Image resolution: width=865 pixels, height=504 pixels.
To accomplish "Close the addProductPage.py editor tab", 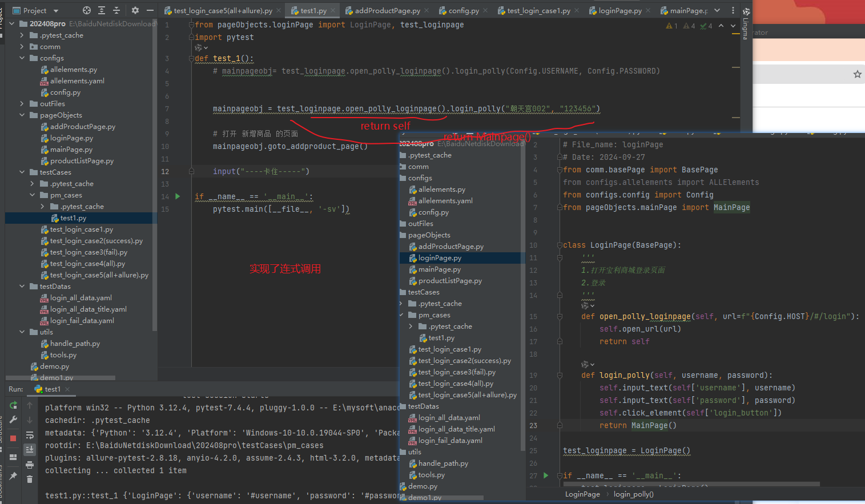I will (426, 10).
